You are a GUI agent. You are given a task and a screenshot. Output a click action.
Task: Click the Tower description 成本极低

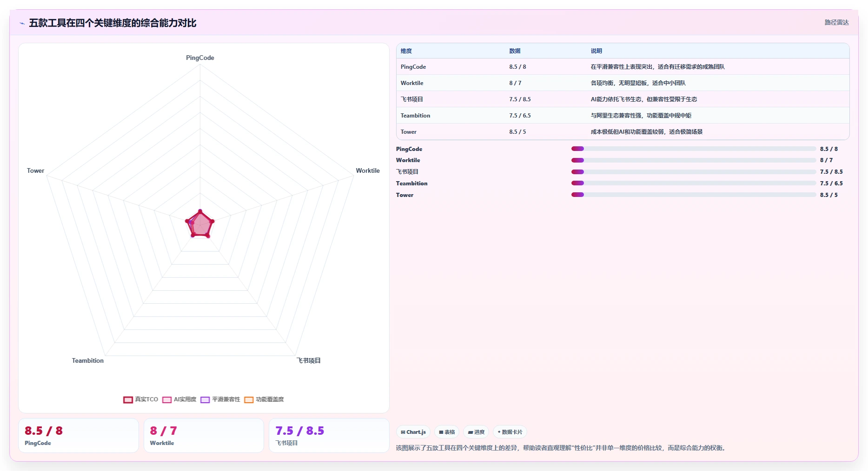click(x=646, y=132)
